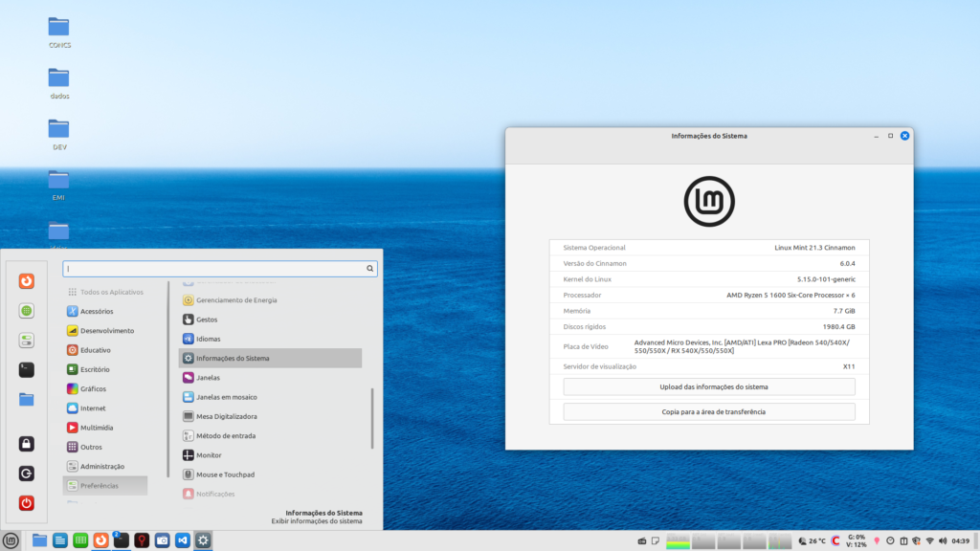Open the screenshot camera app in taskbar

(162, 540)
